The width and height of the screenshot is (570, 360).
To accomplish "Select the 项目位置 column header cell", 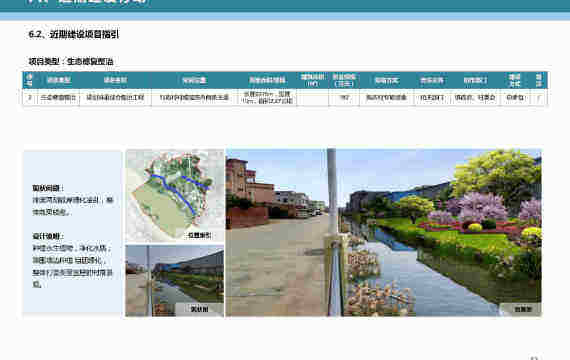I will 194,80.
